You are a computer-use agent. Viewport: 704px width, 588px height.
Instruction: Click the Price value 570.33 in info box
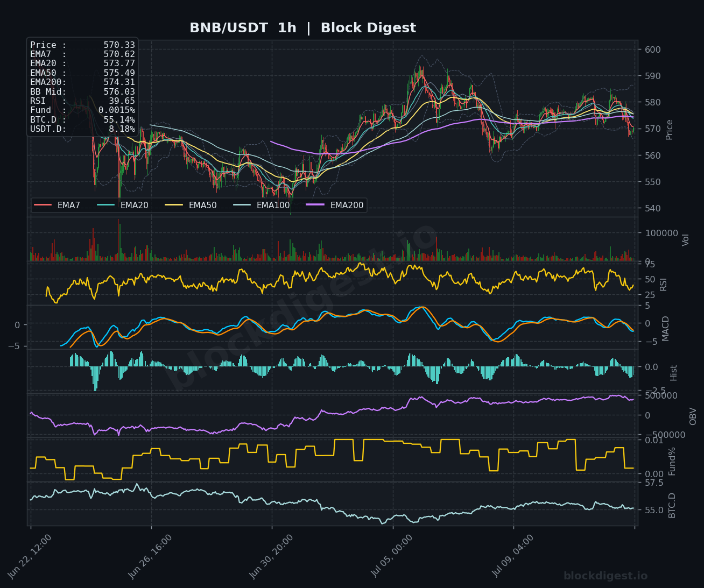(119, 45)
